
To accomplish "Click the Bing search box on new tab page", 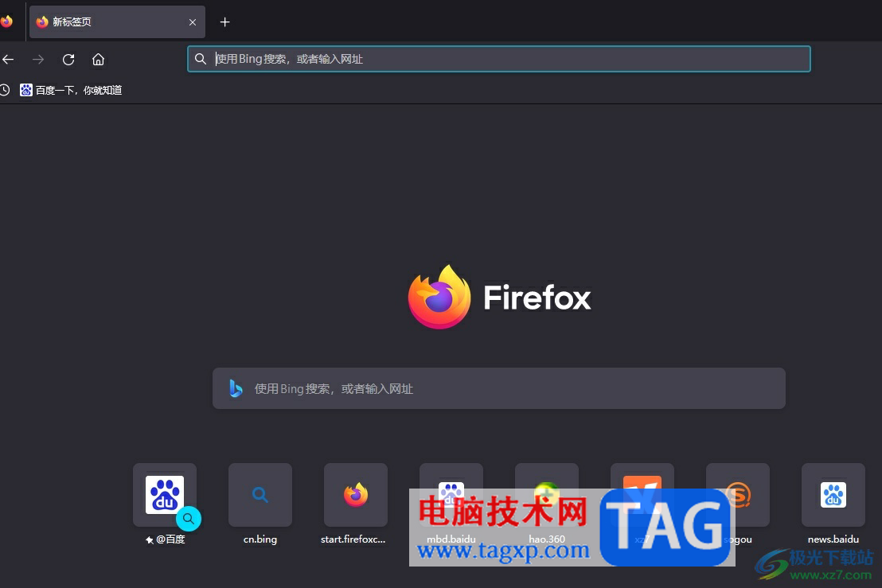I will pos(499,388).
